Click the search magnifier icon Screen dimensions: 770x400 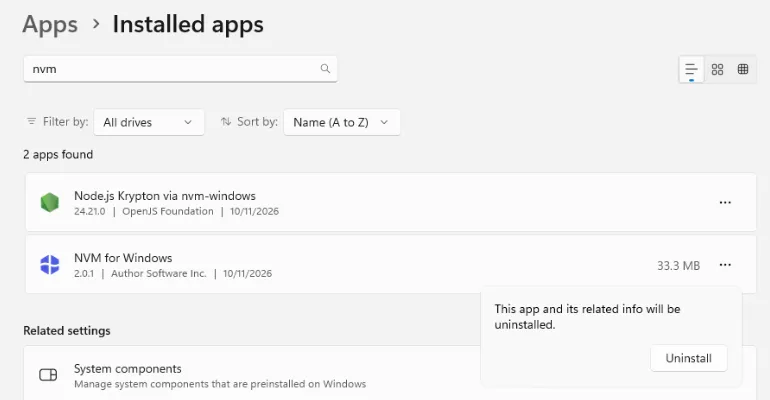click(x=325, y=69)
